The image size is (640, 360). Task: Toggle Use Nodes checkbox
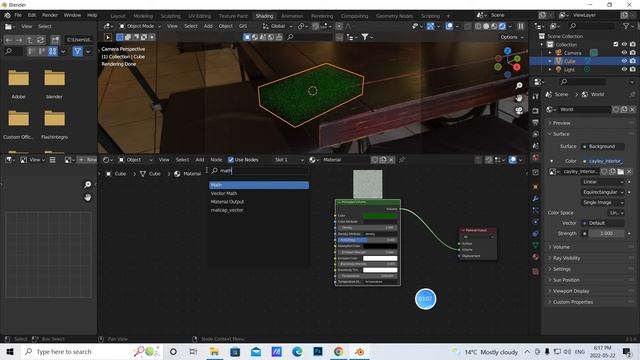pos(231,160)
